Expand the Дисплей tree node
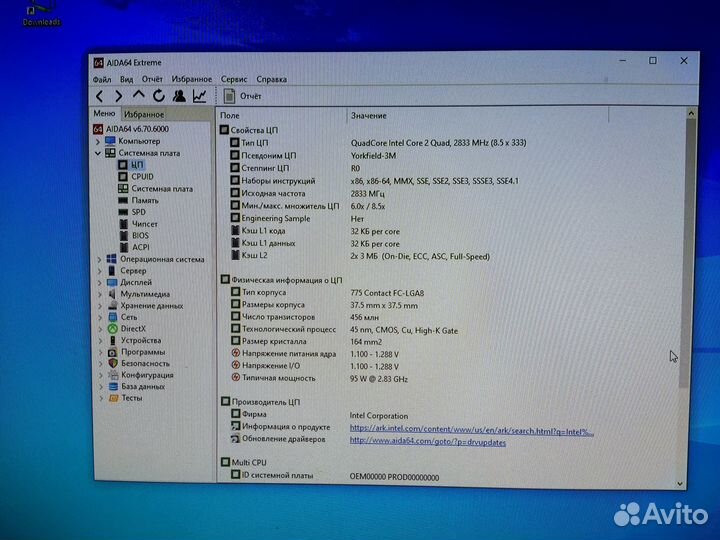 pos(100,283)
